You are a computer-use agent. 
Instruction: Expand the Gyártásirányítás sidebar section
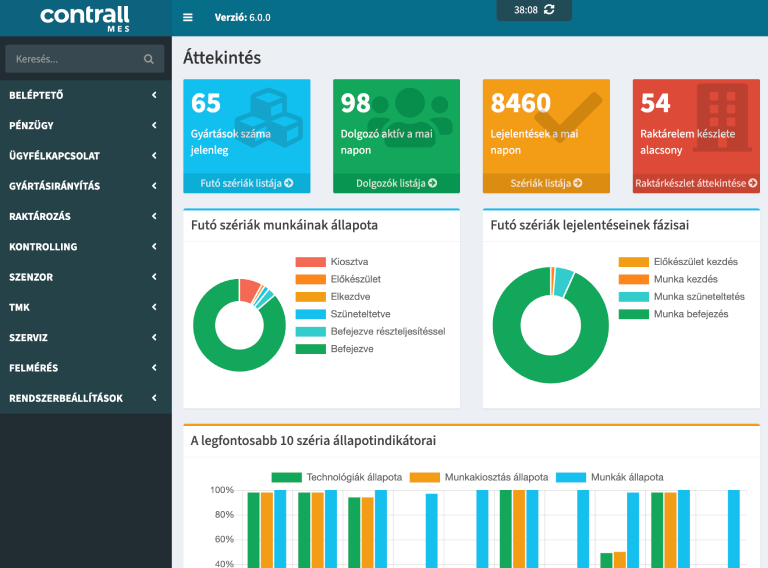pos(154,186)
